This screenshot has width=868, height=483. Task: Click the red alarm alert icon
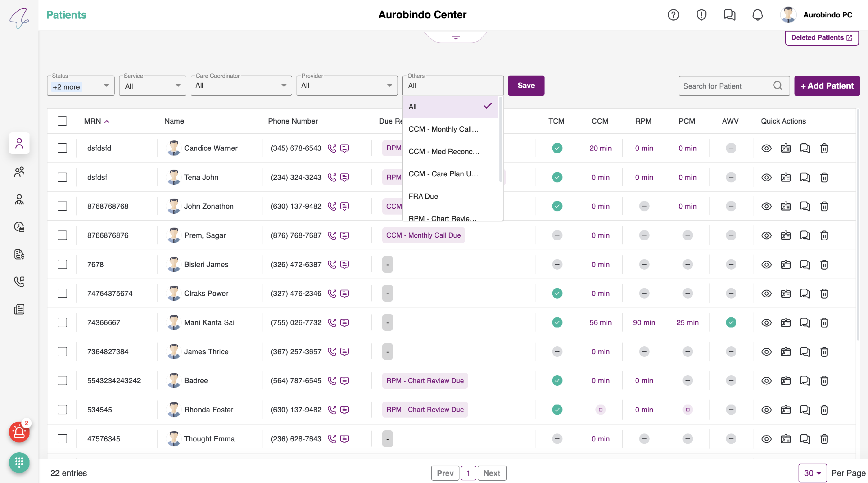point(19,432)
